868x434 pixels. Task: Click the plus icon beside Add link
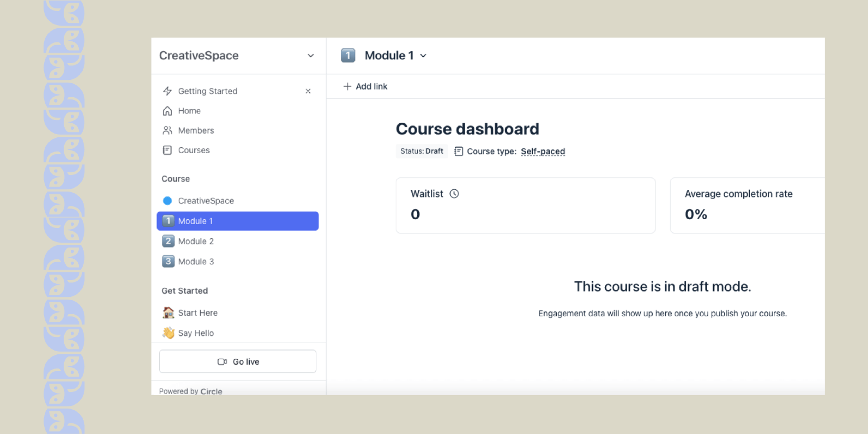(347, 86)
